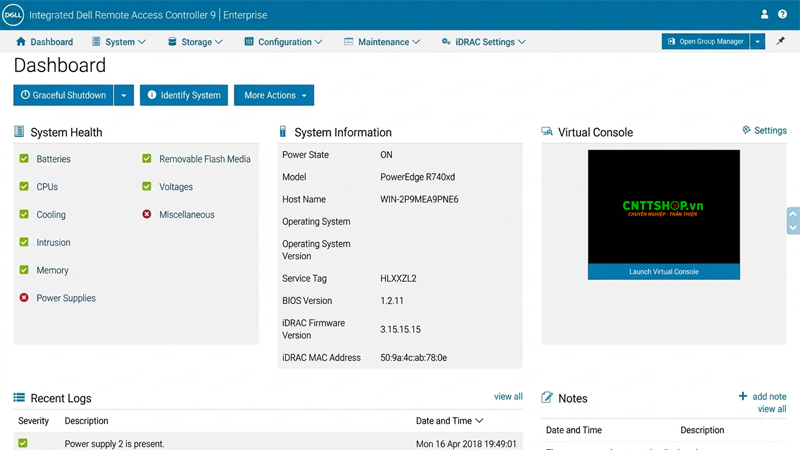Open the Cooling health link
The image size is (800, 450).
click(x=51, y=215)
